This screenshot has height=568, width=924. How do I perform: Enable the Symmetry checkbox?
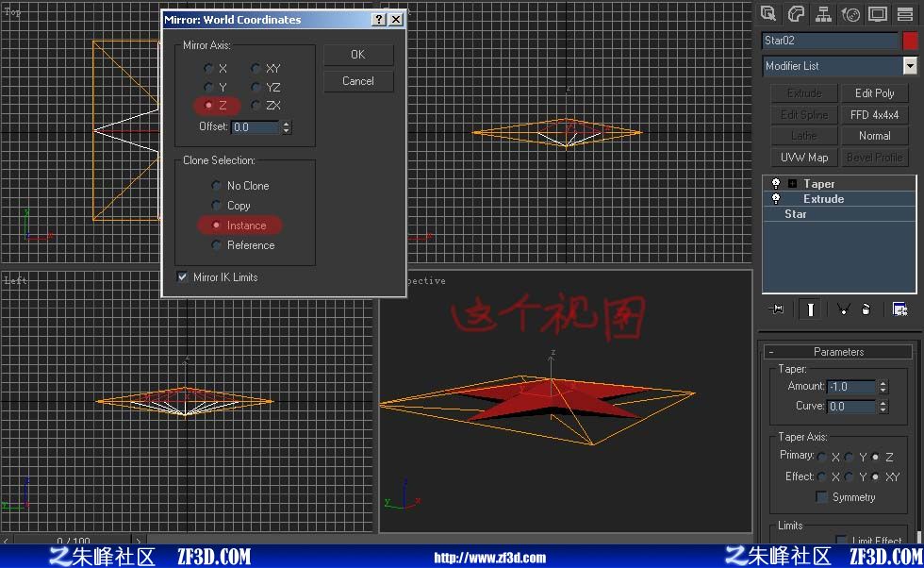(x=821, y=496)
